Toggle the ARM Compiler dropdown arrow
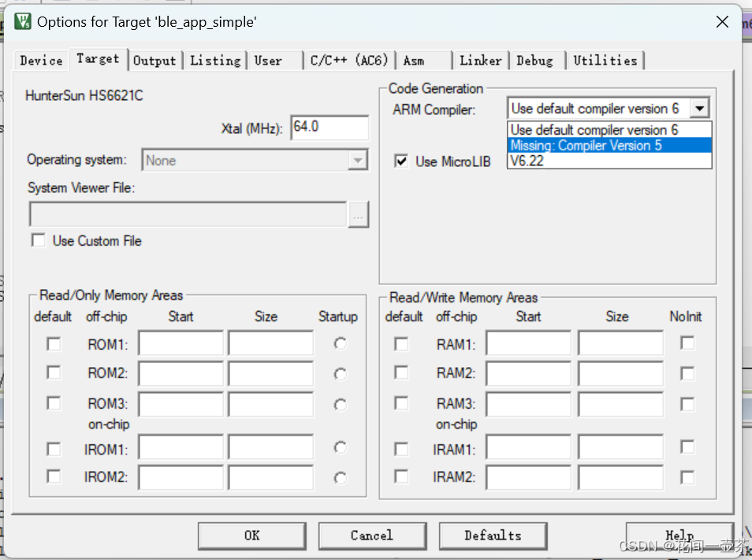 [x=700, y=108]
